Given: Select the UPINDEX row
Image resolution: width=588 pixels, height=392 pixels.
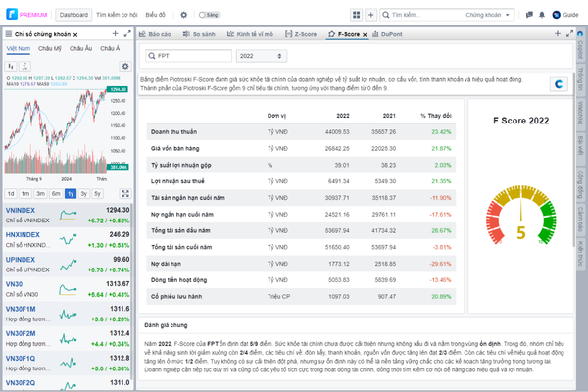Looking at the screenshot, I should [x=68, y=265].
